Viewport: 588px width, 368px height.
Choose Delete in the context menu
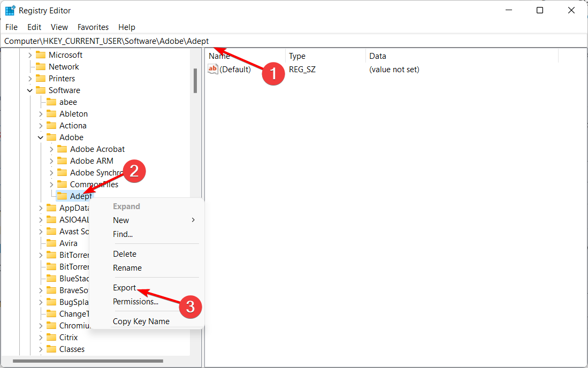click(147, 254)
